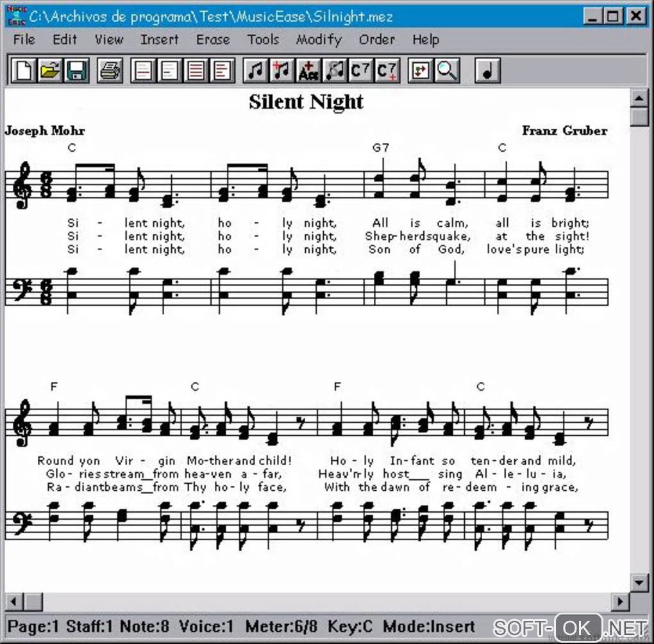This screenshot has height=644, width=654.
Task: Click the horizontal scrollbar left arrow
Action: coord(14,602)
